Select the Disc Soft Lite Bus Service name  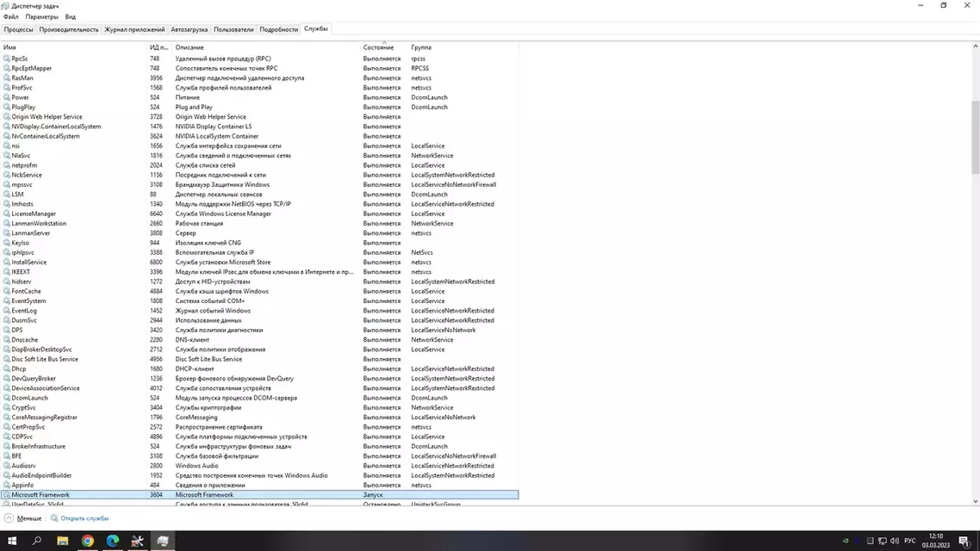(x=45, y=359)
